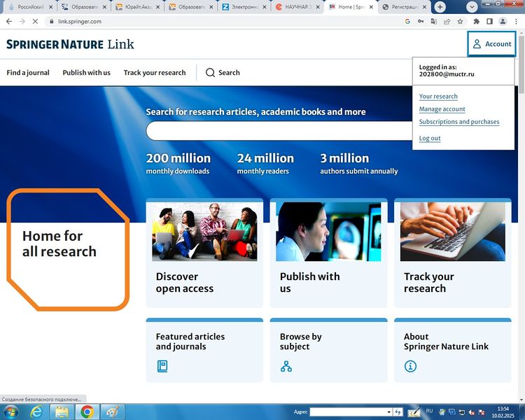This screenshot has height=420, width=525.
Task: Click the person icon in Account button
Action: pos(477,44)
